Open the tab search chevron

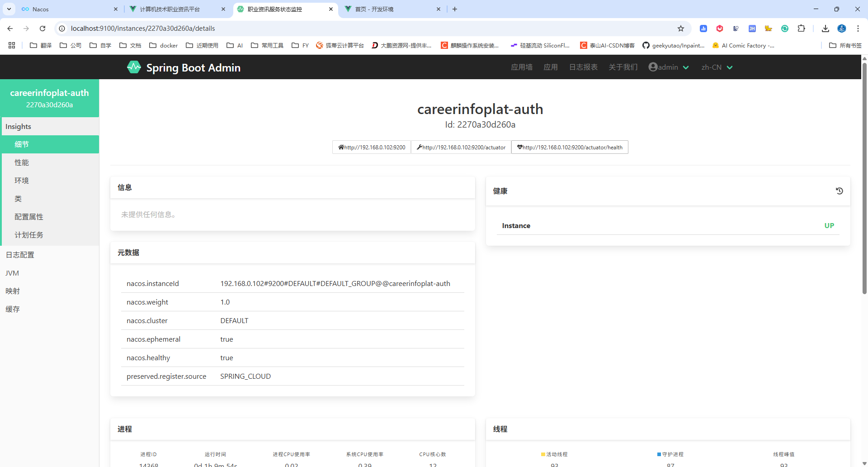pyautogui.click(x=9, y=9)
